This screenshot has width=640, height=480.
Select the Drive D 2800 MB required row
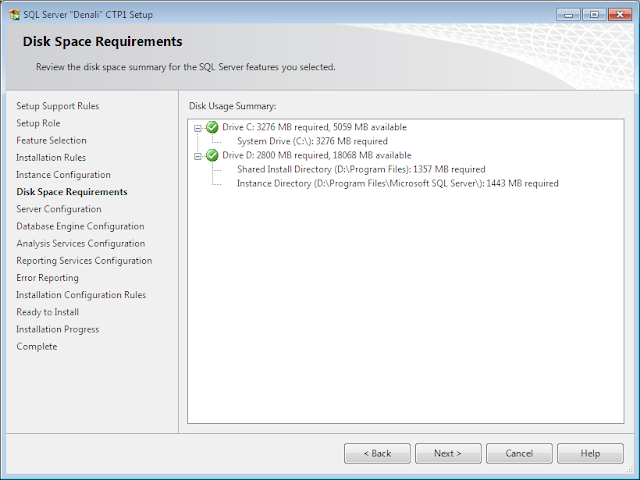317,156
